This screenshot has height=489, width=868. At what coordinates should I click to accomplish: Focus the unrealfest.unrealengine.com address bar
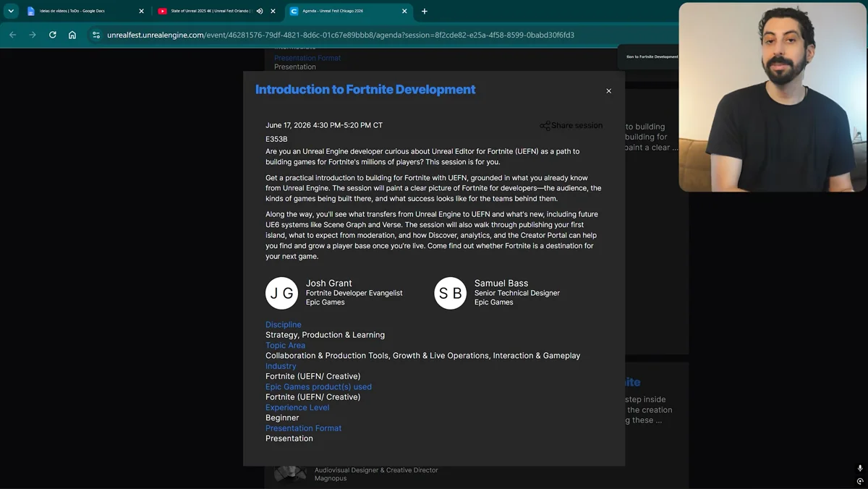click(x=341, y=35)
